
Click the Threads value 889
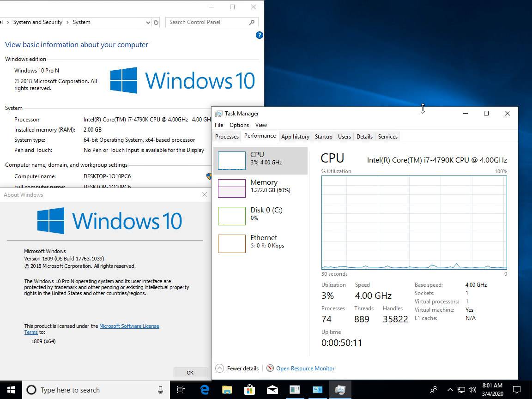click(362, 319)
